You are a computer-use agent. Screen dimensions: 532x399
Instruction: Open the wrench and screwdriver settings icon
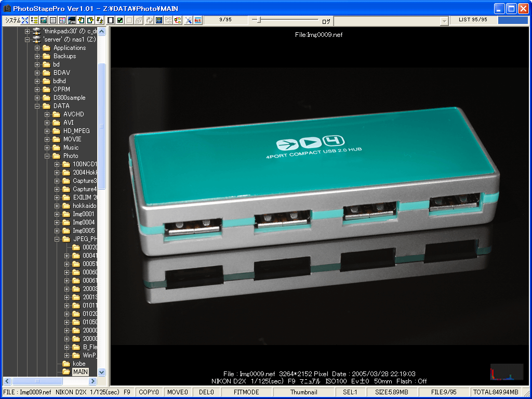(x=188, y=20)
